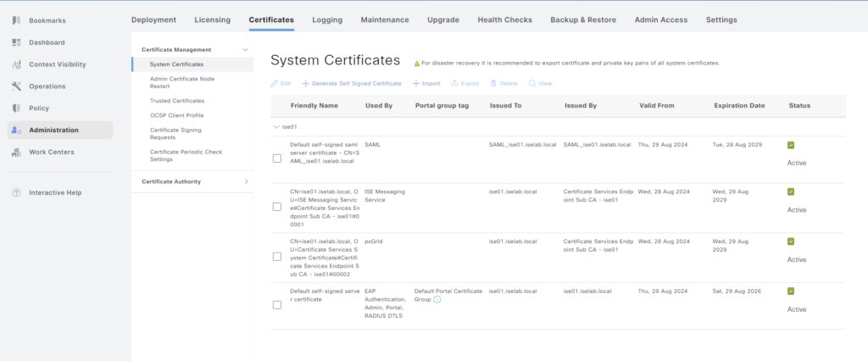Click the Status column header
The width and height of the screenshot is (868, 361).
point(799,106)
